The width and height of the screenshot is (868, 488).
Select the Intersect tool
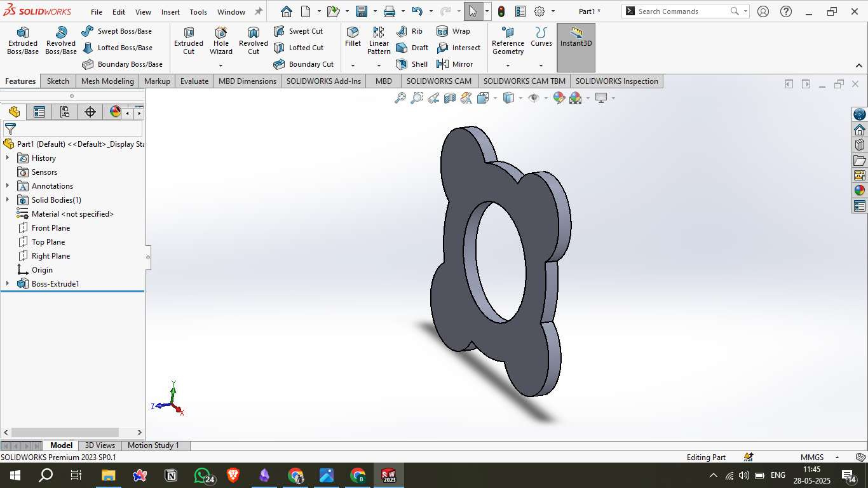[x=458, y=48]
